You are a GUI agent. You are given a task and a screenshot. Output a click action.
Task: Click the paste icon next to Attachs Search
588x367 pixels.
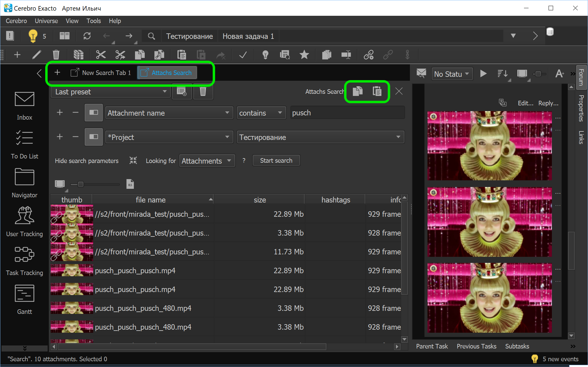click(x=377, y=91)
